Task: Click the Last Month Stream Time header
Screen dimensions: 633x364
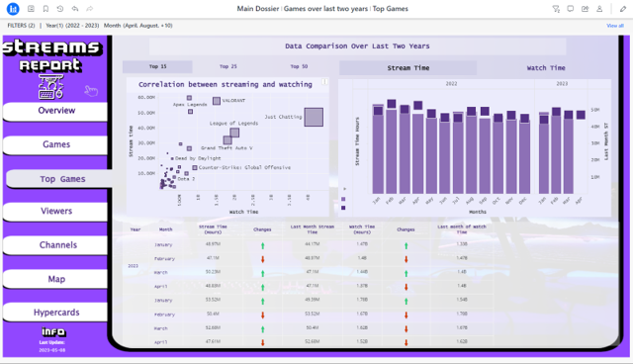Action: (313, 229)
